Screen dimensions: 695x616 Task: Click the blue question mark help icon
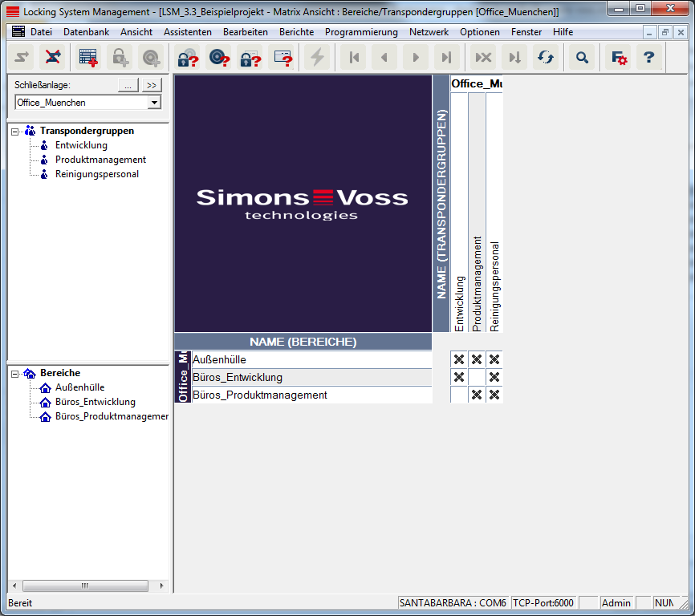click(649, 58)
